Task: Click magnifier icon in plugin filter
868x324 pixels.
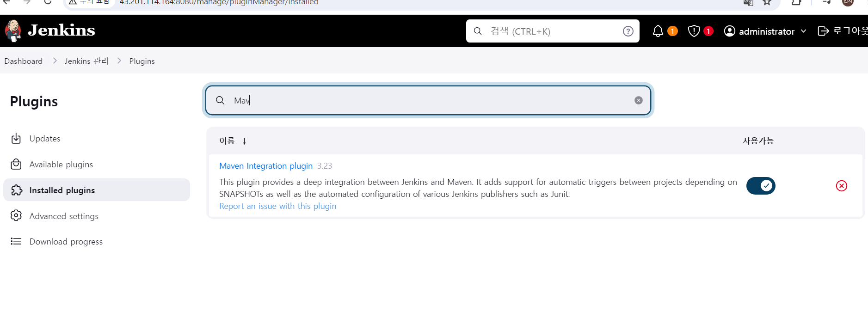Action: [x=220, y=100]
